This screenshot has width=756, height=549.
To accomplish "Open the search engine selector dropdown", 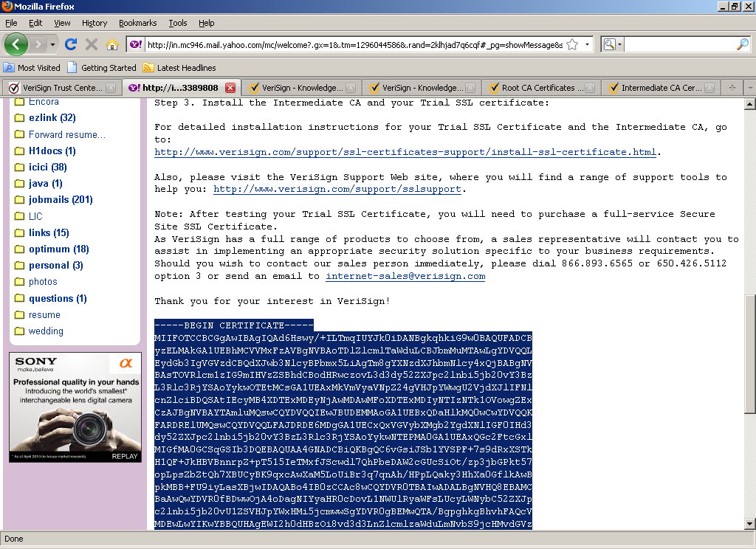I will click(x=614, y=44).
